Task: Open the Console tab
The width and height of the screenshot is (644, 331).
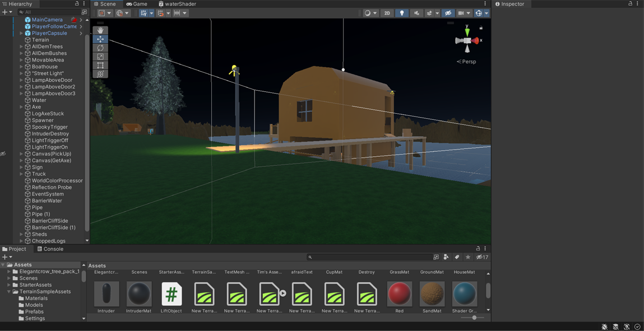Action: point(50,249)
